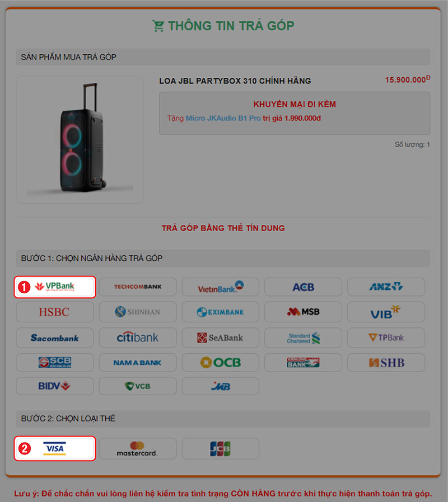Select the Sacombank option

click(x=55, y=338)
